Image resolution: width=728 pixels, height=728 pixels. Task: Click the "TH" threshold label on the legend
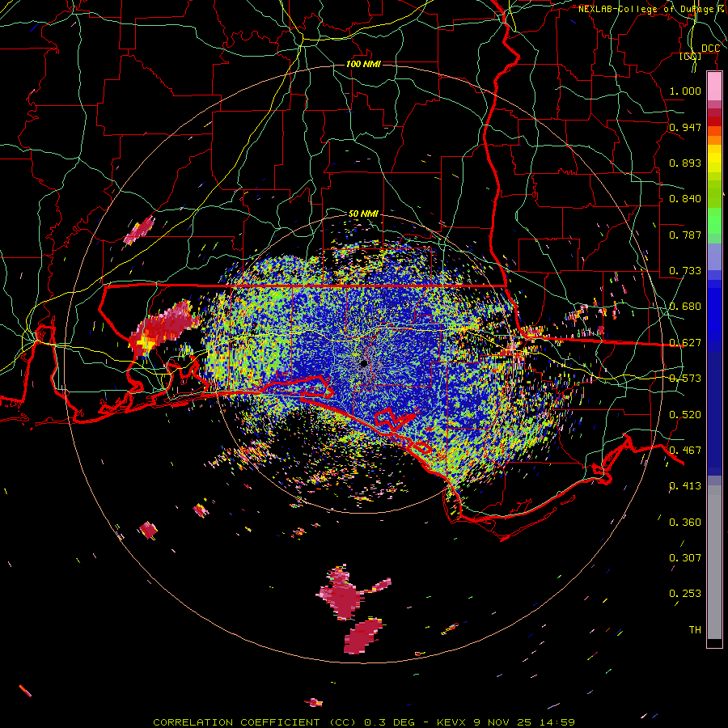(695, 630)
